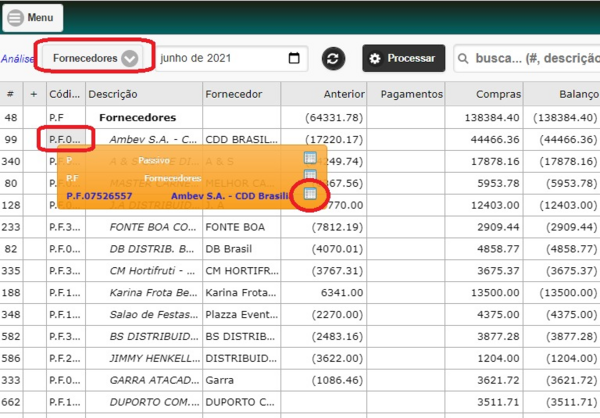Click DUPORTO COM.... description cell

[x=155, y=402]
